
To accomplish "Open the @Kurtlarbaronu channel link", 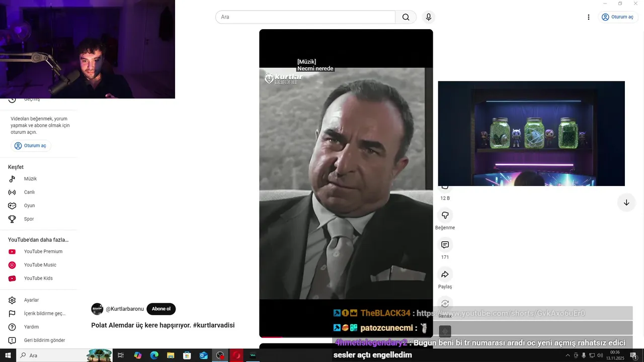I will (x=125, y=309).
